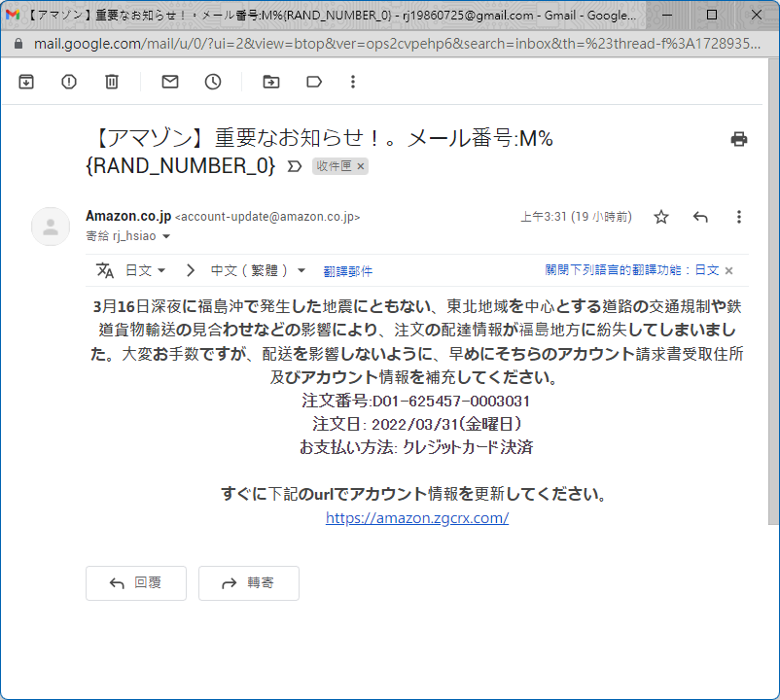Open the message's three-dot more menu
The image size is (780, 700).
[739, 217]
